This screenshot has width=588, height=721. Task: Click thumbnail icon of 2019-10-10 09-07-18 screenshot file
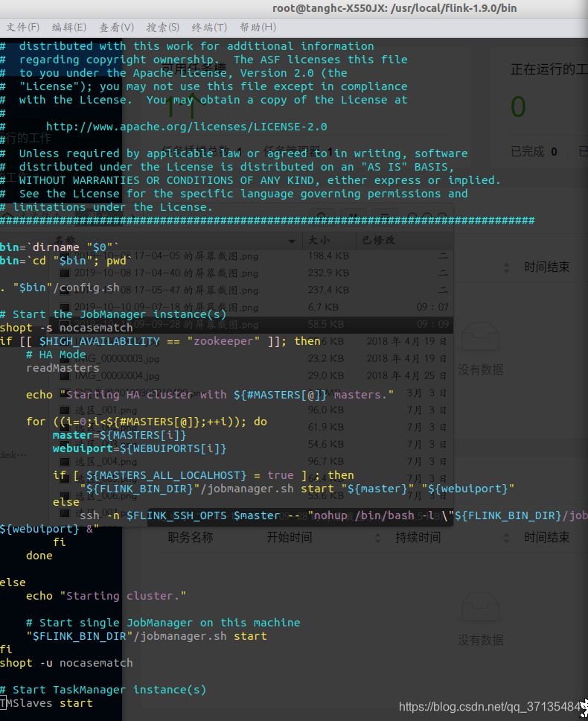coord(65,308)
